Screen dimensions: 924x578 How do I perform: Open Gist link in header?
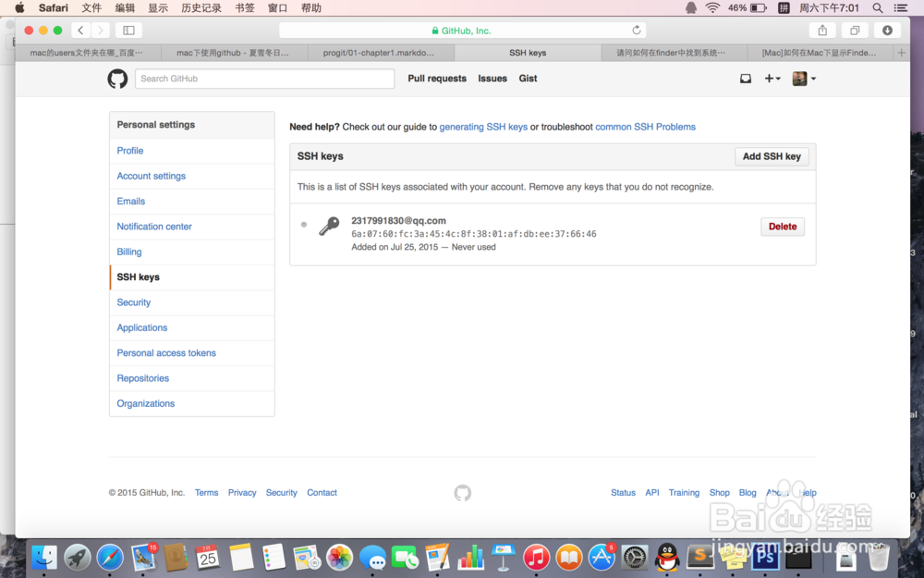(528, 79)
